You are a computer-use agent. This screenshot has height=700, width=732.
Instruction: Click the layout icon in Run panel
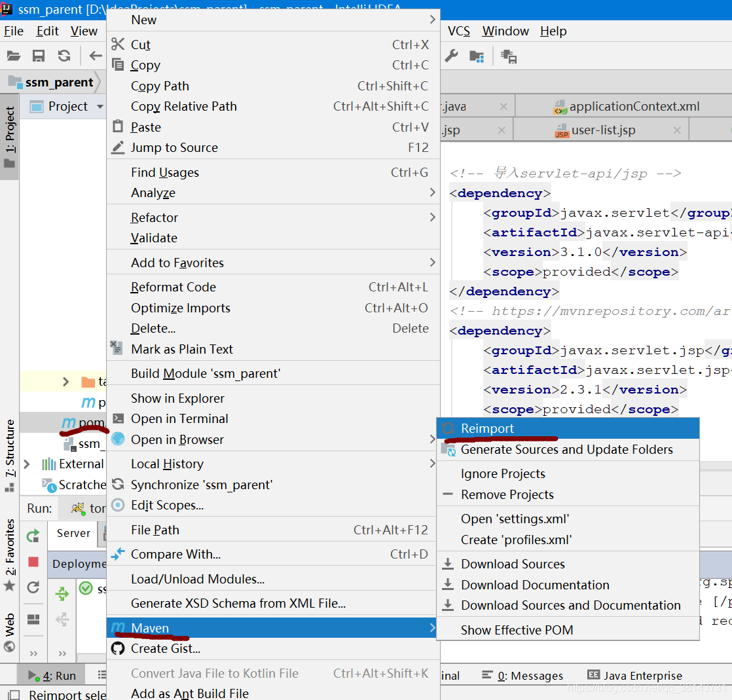[x=33, y=619]
